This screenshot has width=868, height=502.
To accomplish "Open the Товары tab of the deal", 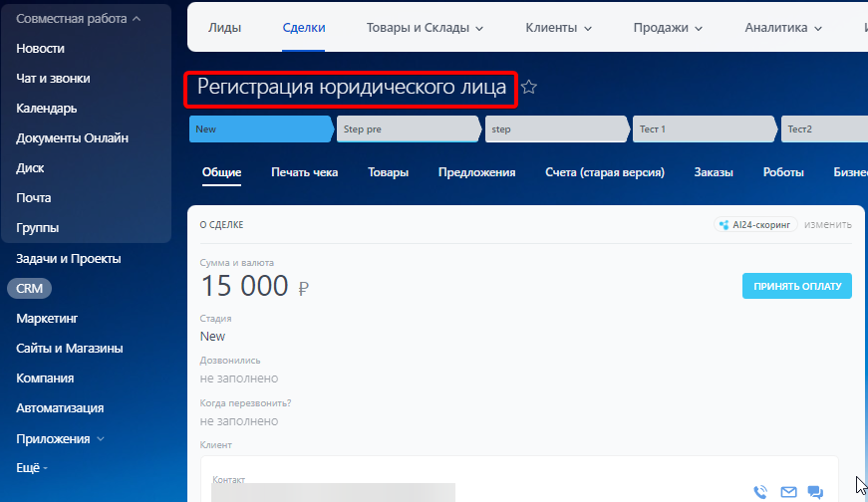I will pyautogui.click(x=388, y=172).
